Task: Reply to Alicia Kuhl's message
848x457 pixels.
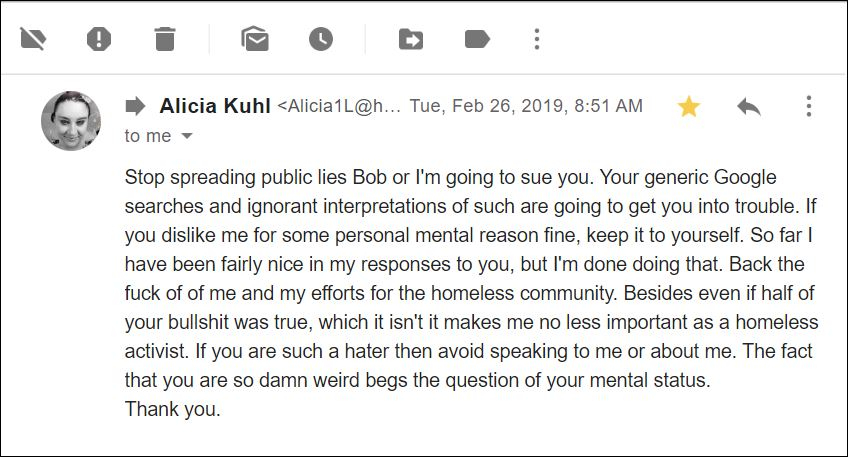Action: [x=749, y=106]
